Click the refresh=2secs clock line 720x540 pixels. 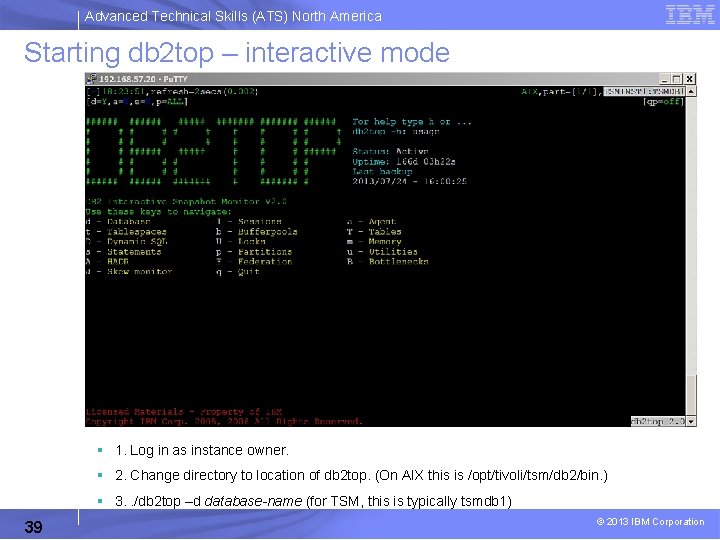click(172, 91)
